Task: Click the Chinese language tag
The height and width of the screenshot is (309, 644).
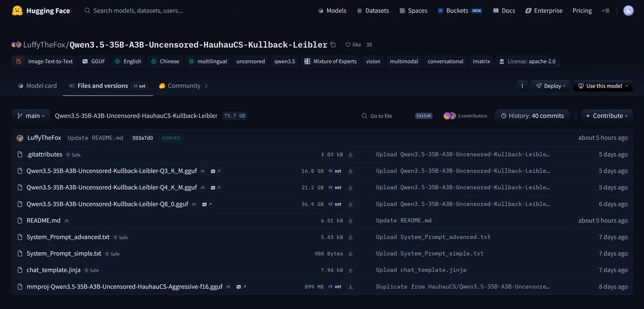Action: [x=165, y=61]
